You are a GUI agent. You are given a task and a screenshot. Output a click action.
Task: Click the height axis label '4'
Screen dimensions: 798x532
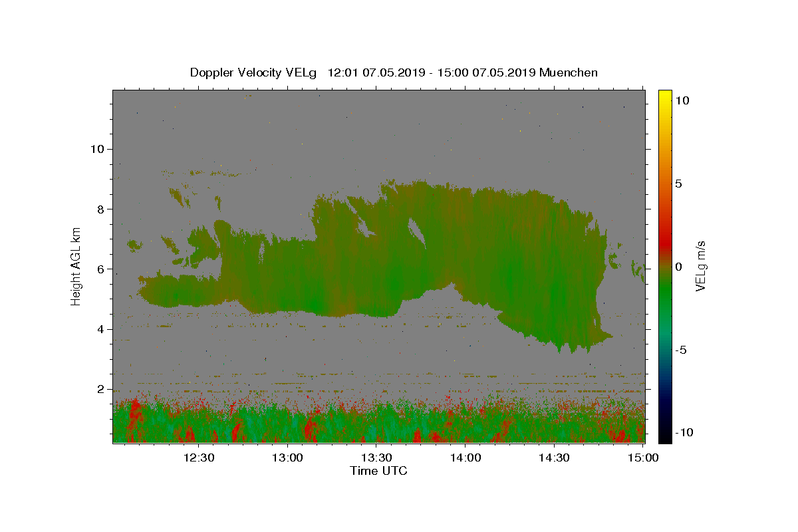(x=101, y=329)
